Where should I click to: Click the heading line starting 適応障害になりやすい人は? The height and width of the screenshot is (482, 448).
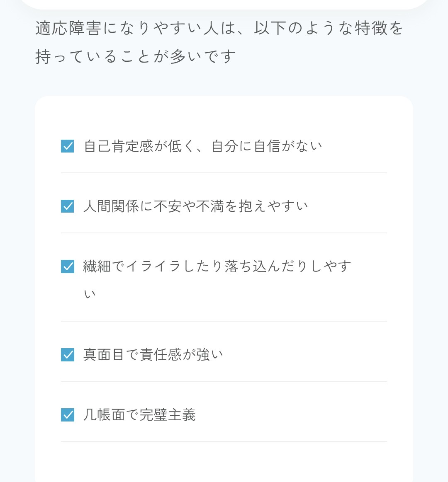tap(219, 28)
